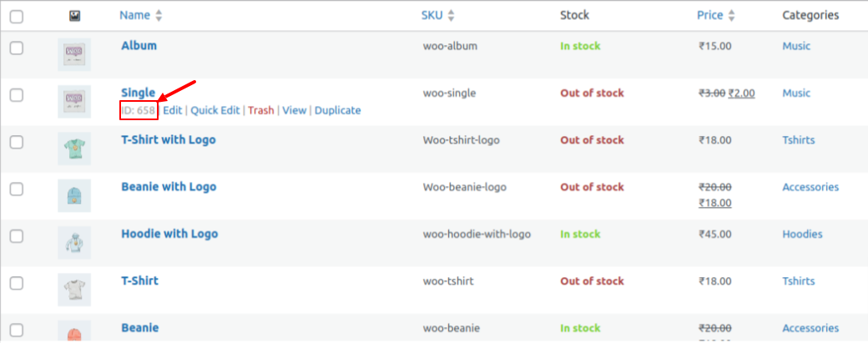
Task: Click Beanie with Logo thumbnail image
Action: click(73, 195)
